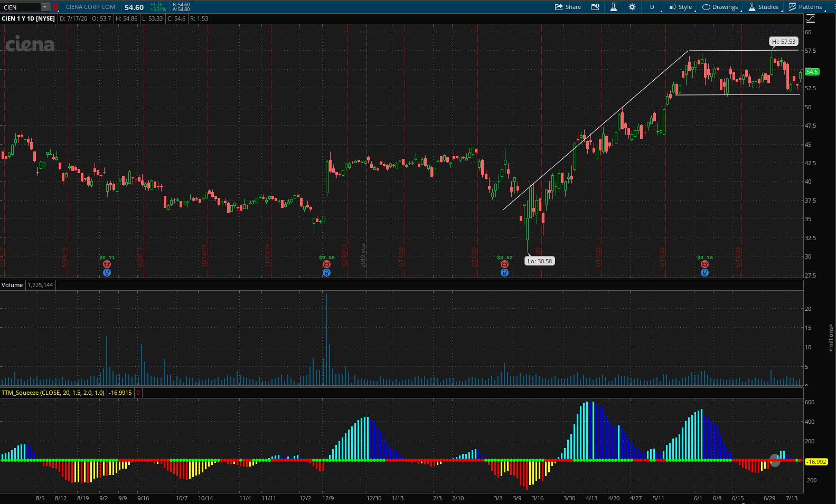Click the R: 1.53 range value
The height and width of the screenshot is (504, 836).
199,18
